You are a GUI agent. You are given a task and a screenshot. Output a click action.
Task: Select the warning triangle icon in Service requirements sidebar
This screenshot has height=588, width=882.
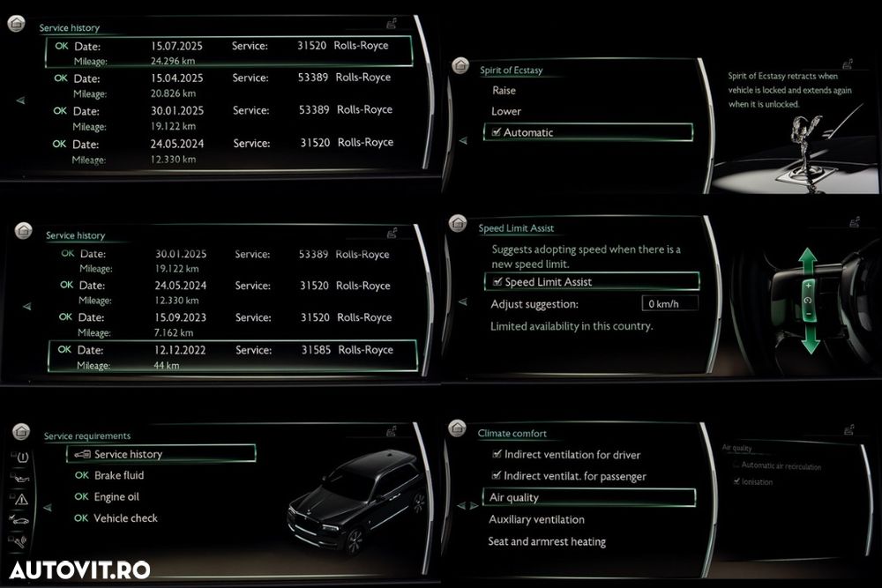pyautogui.click(x=20, y=499)
